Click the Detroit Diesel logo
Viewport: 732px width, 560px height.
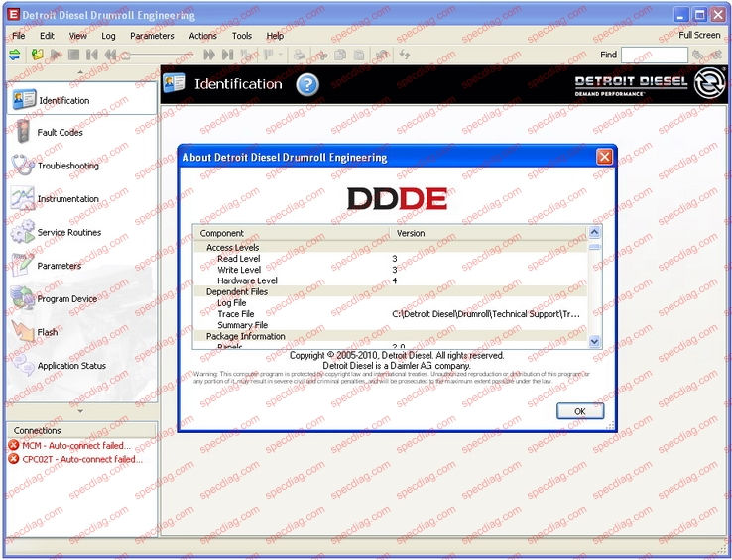coord(649,84)
